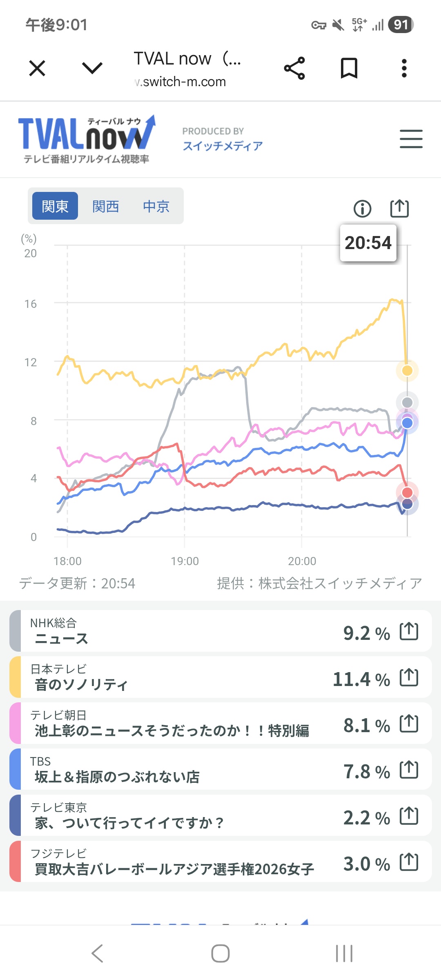The image size is (441, 980).
Task: Select yellow 日本テレビ data point on chart
Action: [407, 370]
